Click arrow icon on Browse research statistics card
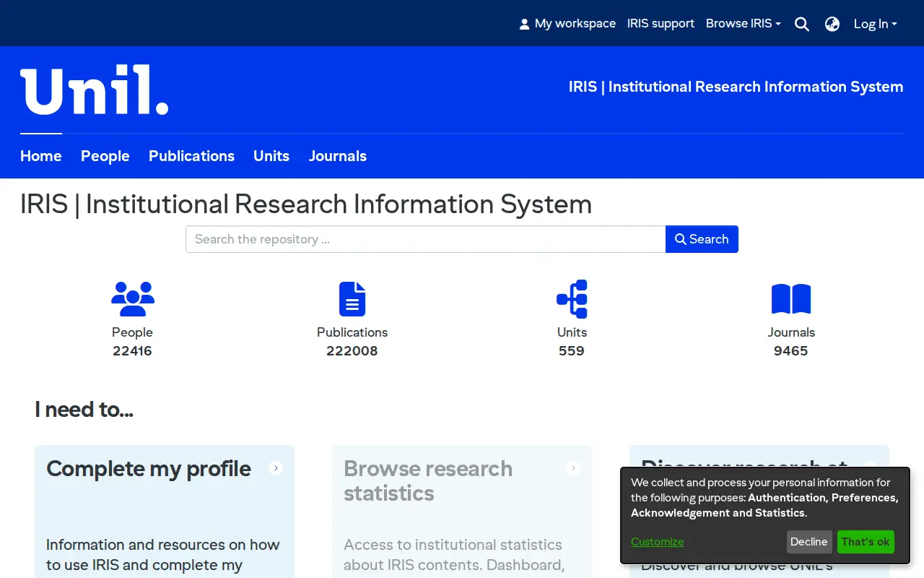Screen dimensions: 924x578 pyautogui.click(x=573, y=468)
